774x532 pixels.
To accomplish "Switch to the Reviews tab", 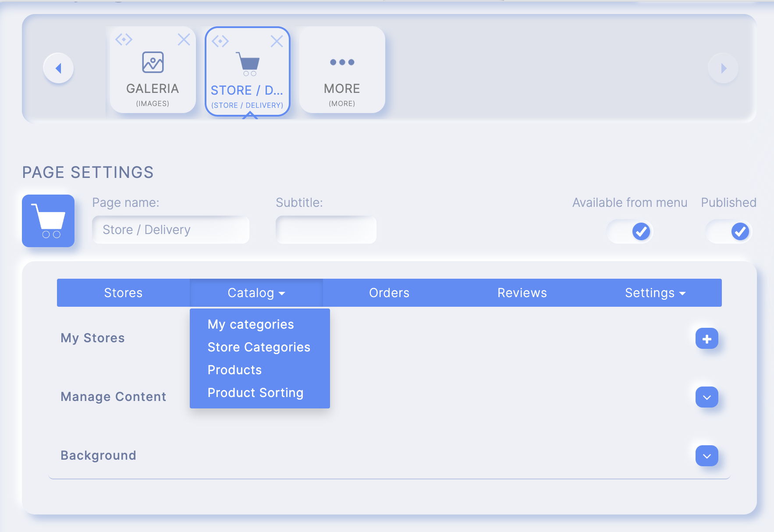I will 522,293.
